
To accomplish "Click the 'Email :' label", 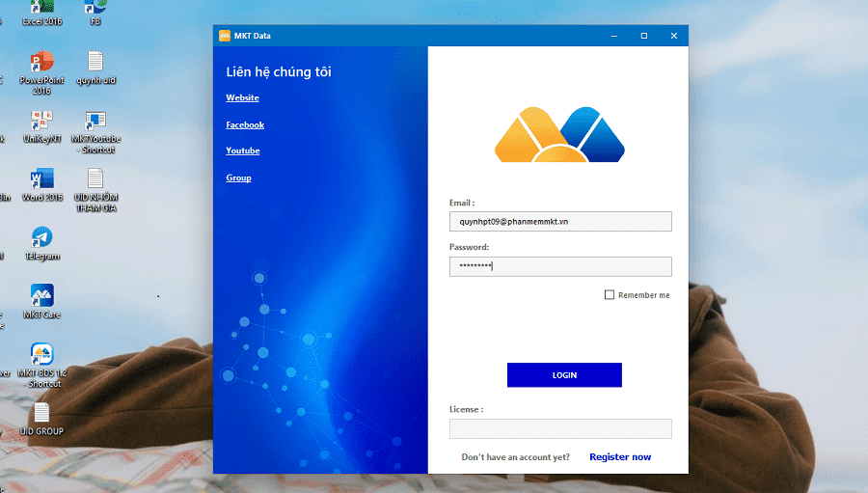I will (x=462, y=203).
